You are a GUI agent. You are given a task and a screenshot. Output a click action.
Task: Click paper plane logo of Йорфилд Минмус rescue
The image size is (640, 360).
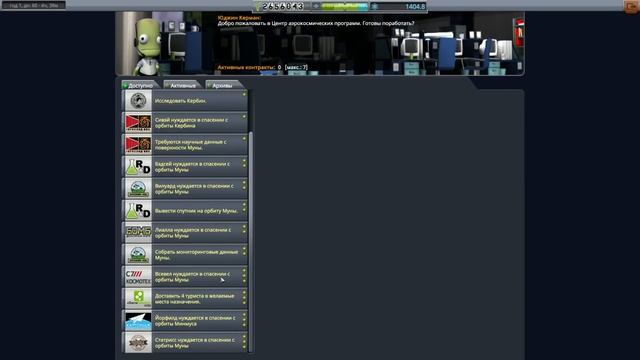(x=138, y=321)
